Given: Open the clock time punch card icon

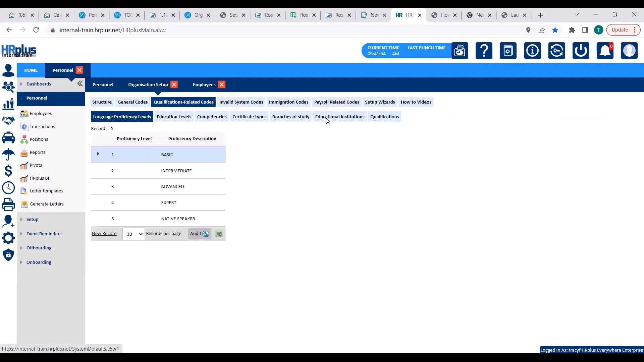Looking at the screenshot, I should [460, 51].
